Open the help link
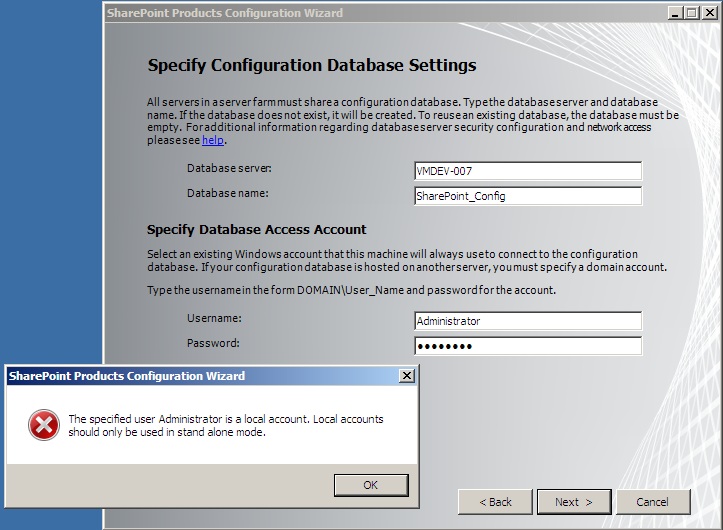Screen dimensions: 723x530 click(213, 140)
